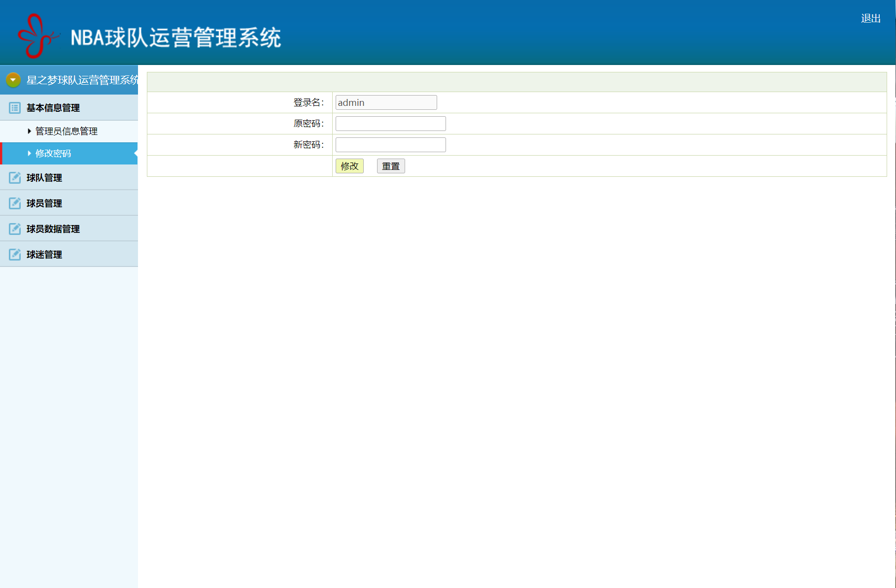Click the yellow circle arrow beside 星之梦球队运营管理系统
896x588 pixels.
click(12, 79)
